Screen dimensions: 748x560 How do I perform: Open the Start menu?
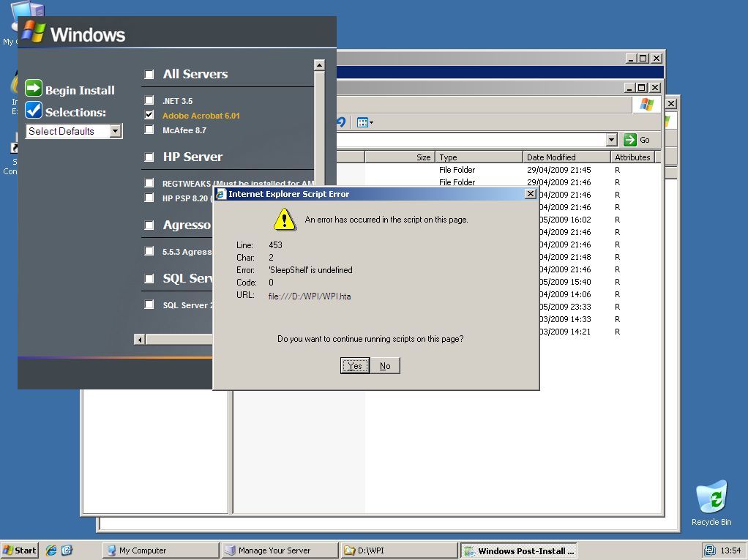[x=20, y=550]
